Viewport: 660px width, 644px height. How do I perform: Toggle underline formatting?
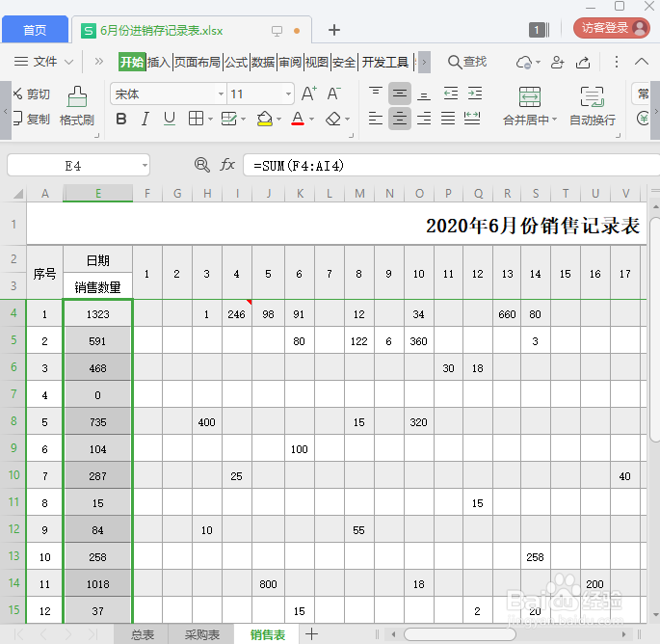tap(170, 120)
